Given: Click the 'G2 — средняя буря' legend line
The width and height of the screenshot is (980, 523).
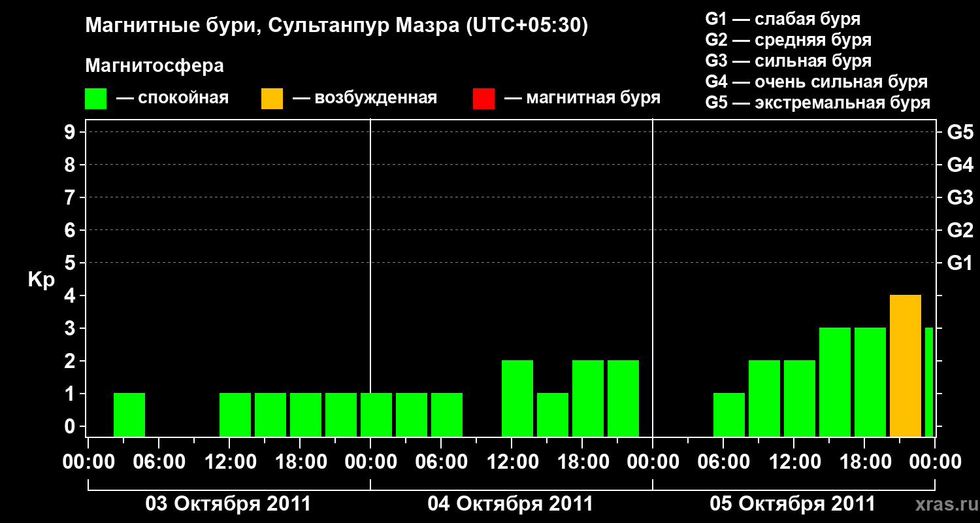Looking at the screenshot, I should click(789, 40).
